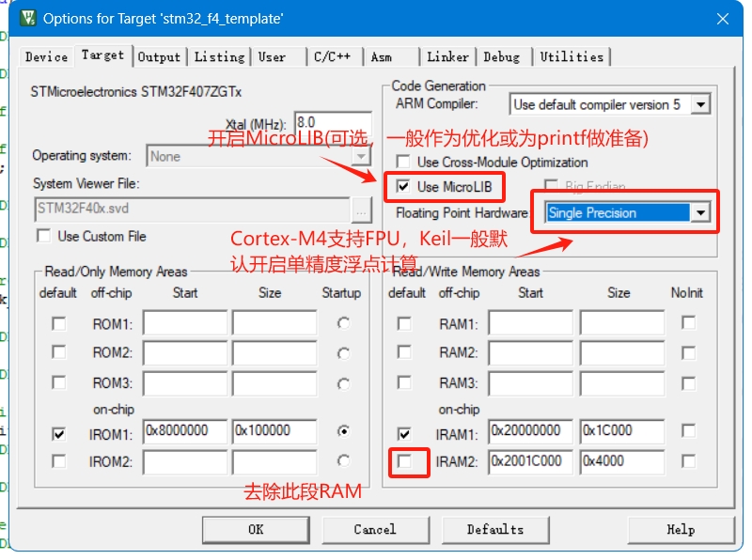Uncheck the IRAM1 default checkbox
This screenshot has width=752, height=560.
(404, 434)
